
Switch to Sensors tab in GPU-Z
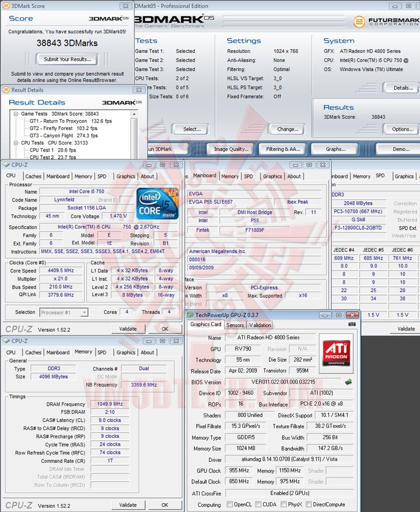click(x=235, y=325)
